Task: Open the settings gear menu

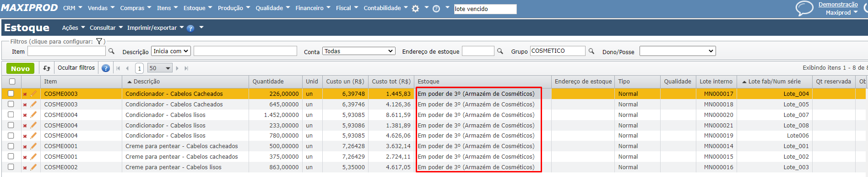Action: [x=415, y=9]
